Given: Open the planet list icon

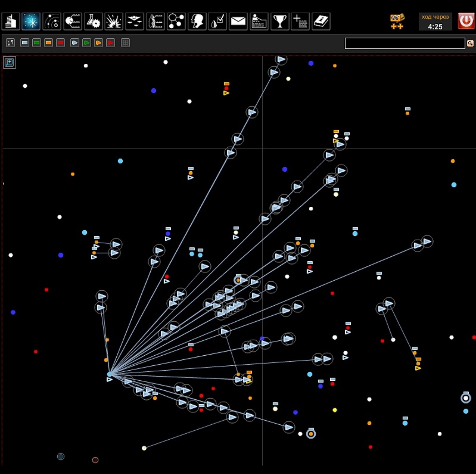Looking at the screenshot, I should pos(73,21).
